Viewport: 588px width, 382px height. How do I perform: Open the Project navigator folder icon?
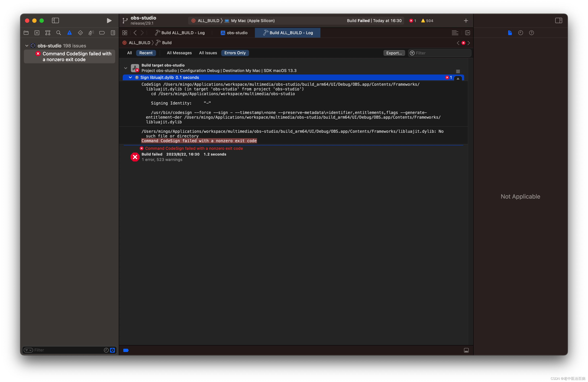click(x=26, y=33)
